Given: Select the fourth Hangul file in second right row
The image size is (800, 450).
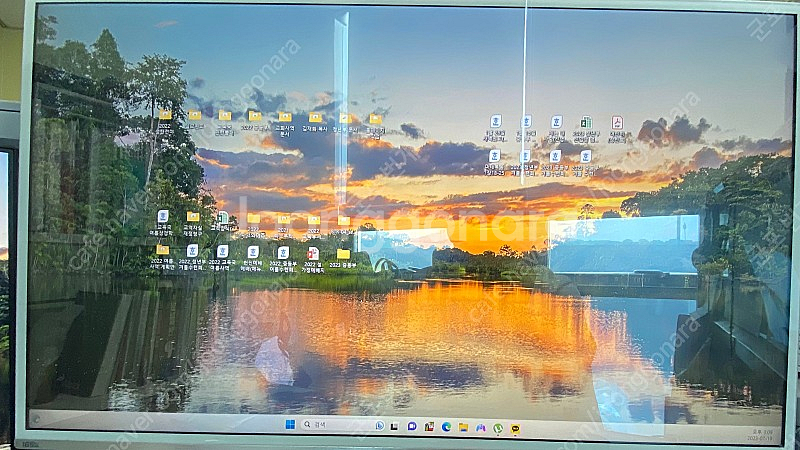Looking at the screenshot, I should pos(585,157).
